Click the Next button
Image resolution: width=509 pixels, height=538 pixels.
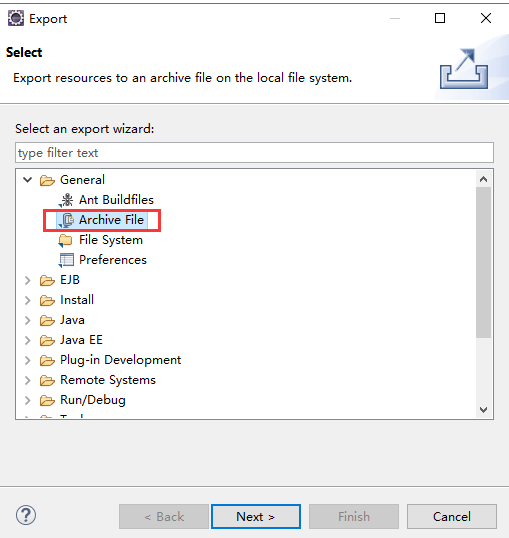[x=256, y=516]
